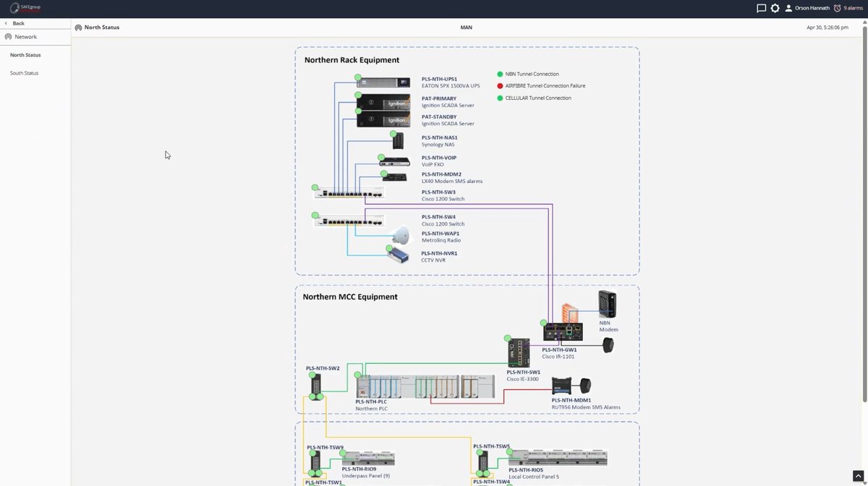Click the North Status page title
Viewport: 868px width, 486px height.
101,27
